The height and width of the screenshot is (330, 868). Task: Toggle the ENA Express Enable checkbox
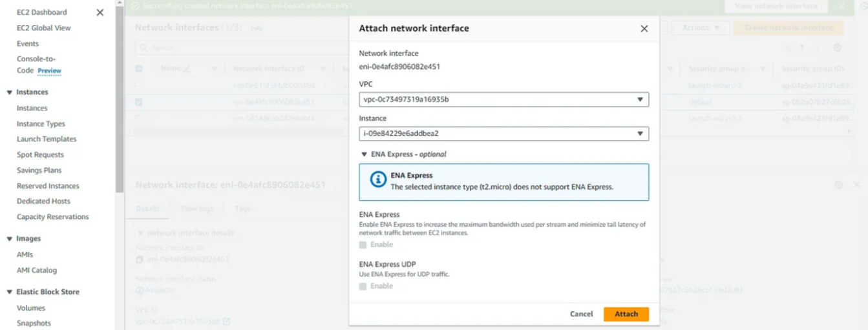(x=363, y=245)
